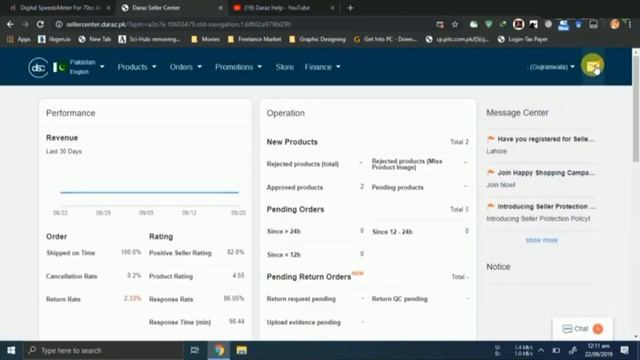Go back in browser history

coord(10,24)
